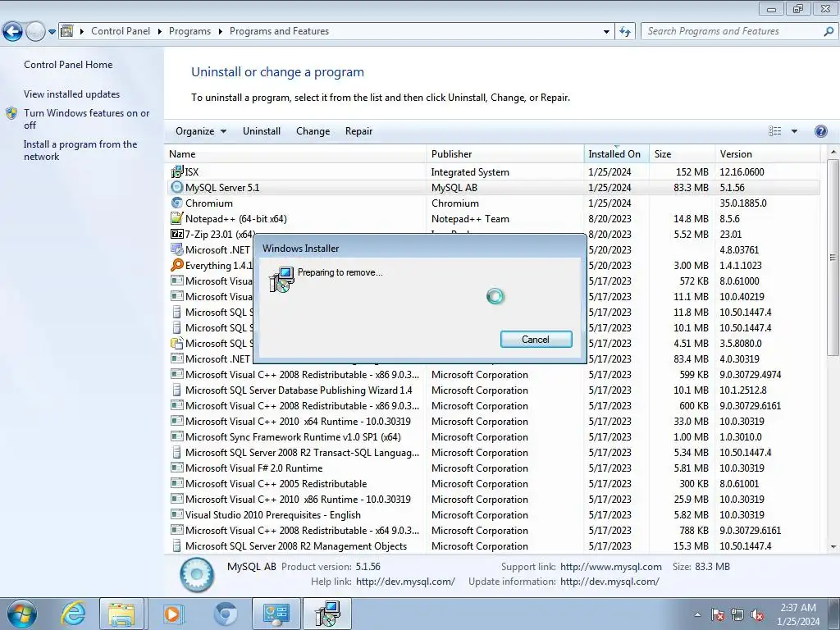Open Install a program from the network
The image size is (840, 630).
[80, 151]
